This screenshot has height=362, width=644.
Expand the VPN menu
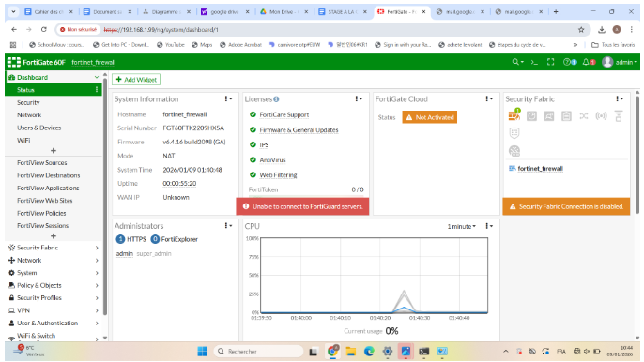pyautogui.click(x=54, y=310)
